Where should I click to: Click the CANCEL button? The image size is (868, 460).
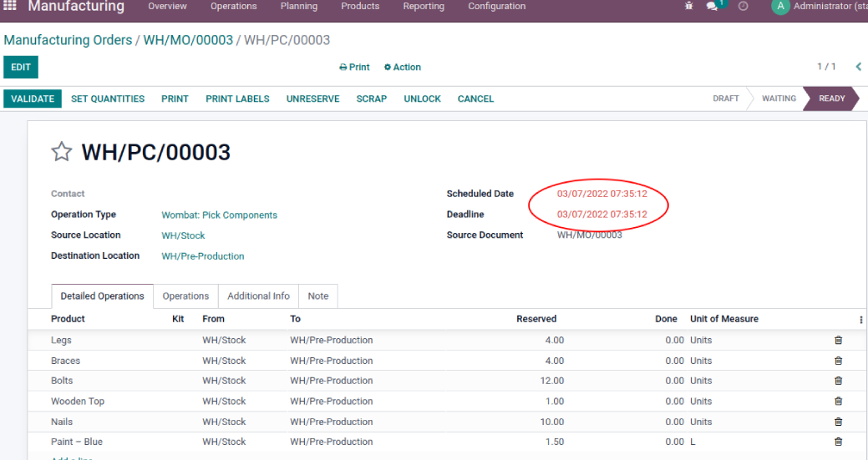click(475, 99)
